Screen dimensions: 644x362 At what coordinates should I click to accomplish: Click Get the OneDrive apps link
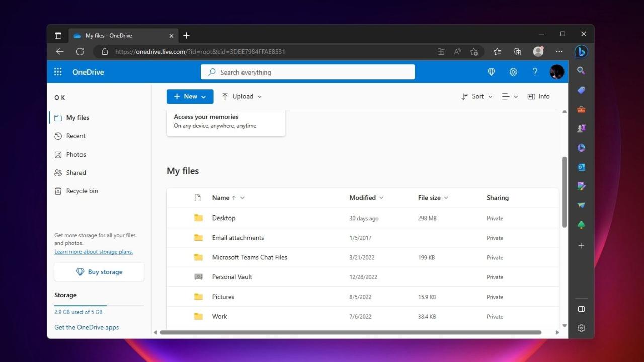[87, 327]
